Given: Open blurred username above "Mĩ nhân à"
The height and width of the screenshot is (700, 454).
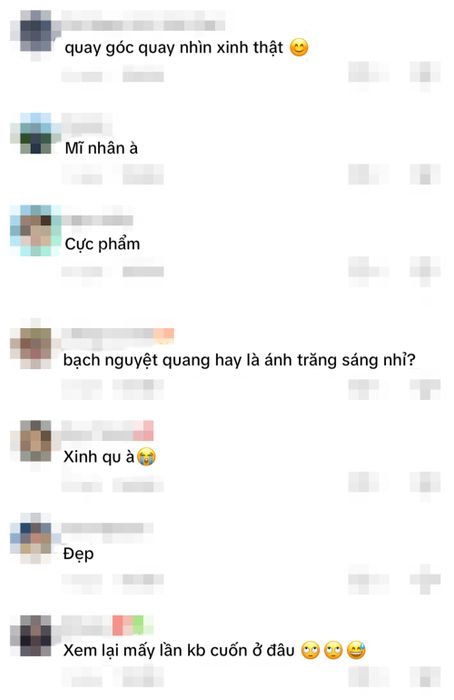Looking at the screenshot, I should [x=87, y=123].
